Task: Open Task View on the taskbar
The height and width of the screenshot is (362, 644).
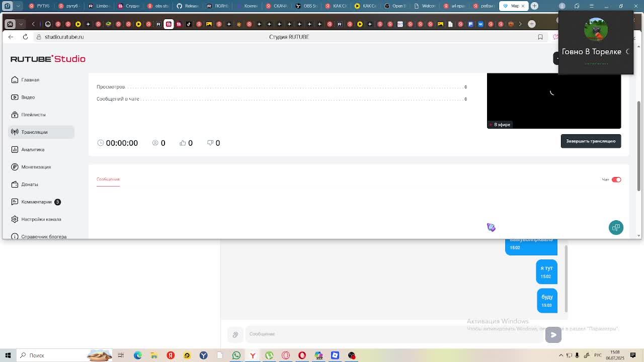Action: click(x=121, y=355)
